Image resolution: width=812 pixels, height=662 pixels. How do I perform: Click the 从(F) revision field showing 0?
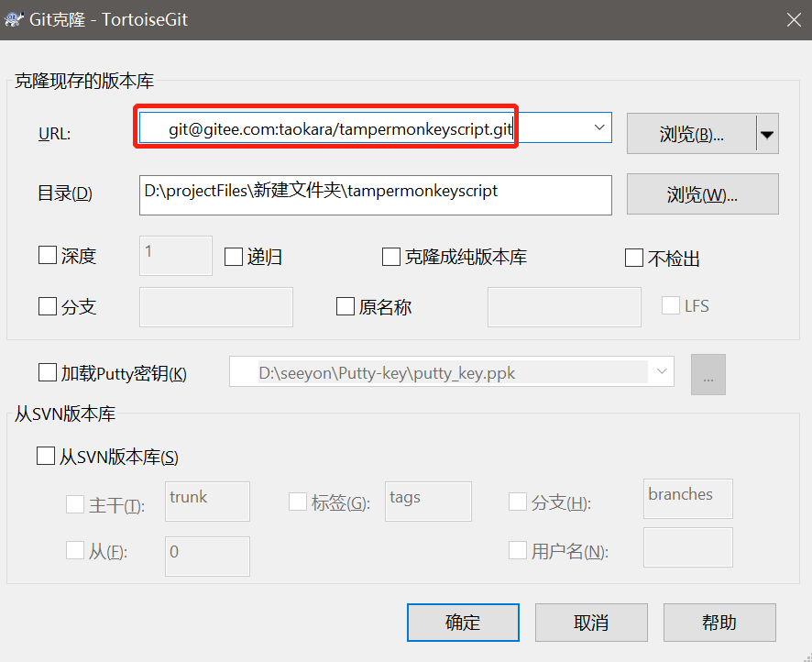coord(207,557)
